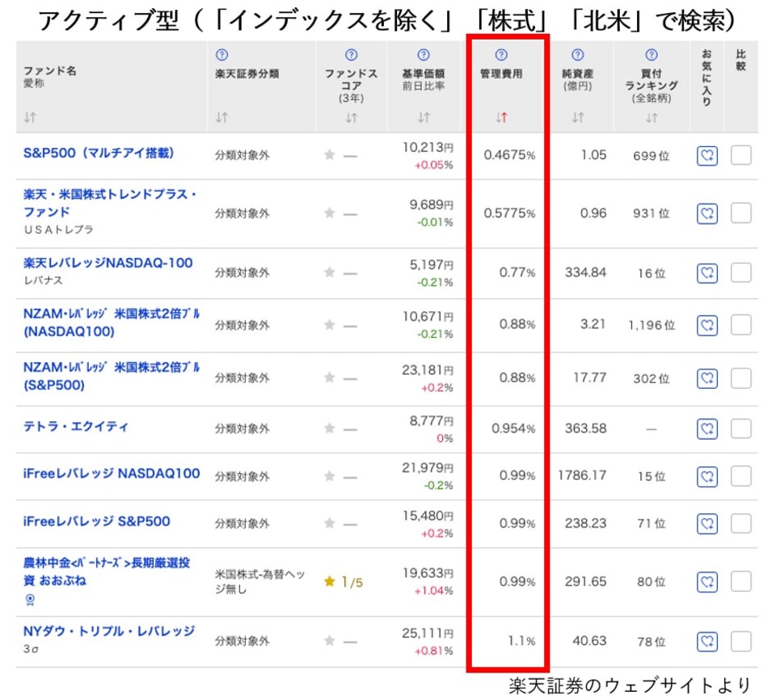
Task: Click help icon above 楽天証券分類
Action: (x=221, y=55)
